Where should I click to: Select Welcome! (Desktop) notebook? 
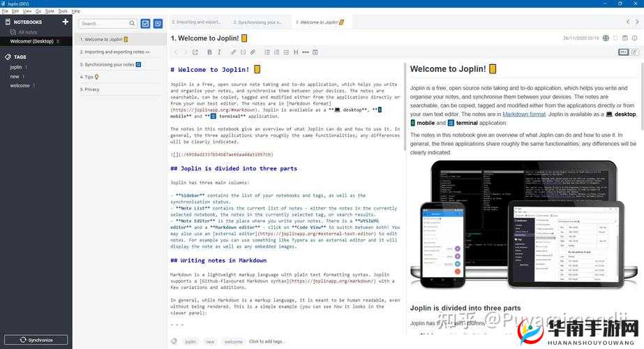pos(36,41)
